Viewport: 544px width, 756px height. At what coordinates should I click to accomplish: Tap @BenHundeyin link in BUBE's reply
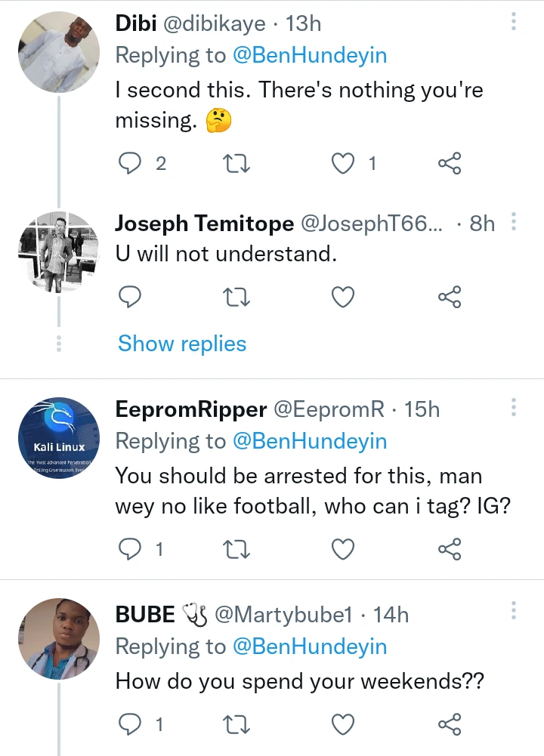pyautogui.click(x=309, y=646)
